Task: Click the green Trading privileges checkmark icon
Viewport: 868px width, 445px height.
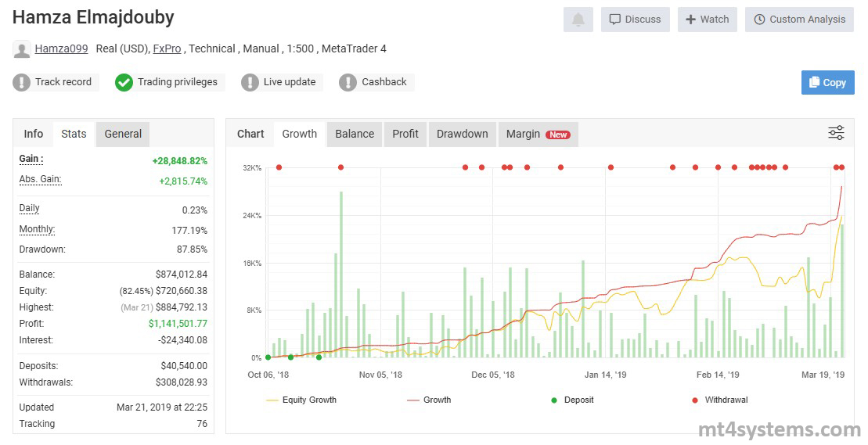Action: click(124, 82)
